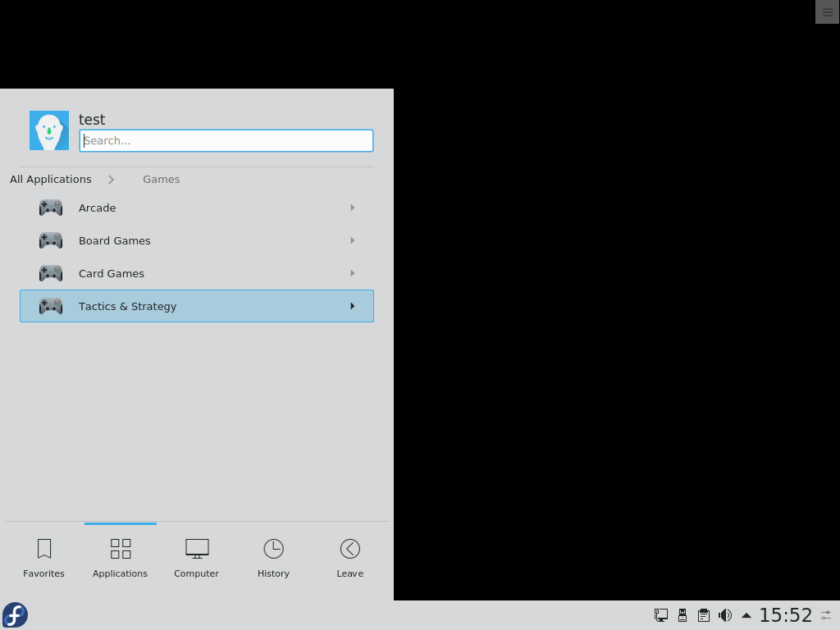Expand the Tactics & Strategy submenu arrow
840x630 pixels.
[353, 306]
